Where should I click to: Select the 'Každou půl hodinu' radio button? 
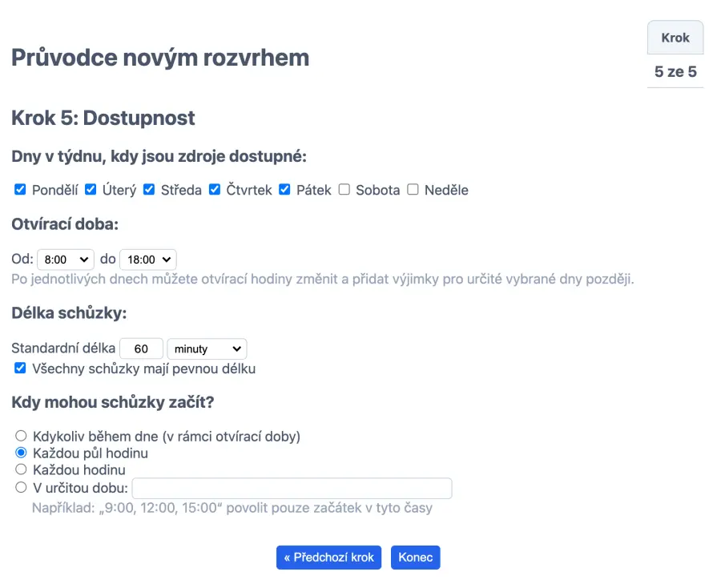[22, 453]
